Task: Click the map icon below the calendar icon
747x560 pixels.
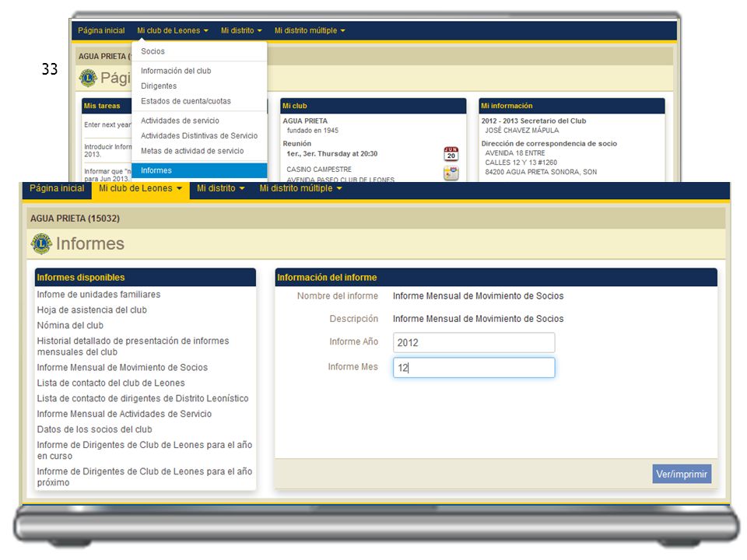Action: click(x=451, y=173)
